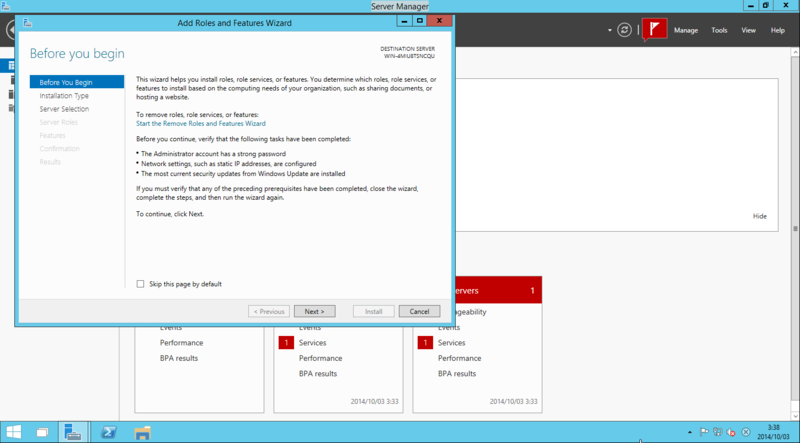Open Services in the All Servers tile

click(452, 342)
